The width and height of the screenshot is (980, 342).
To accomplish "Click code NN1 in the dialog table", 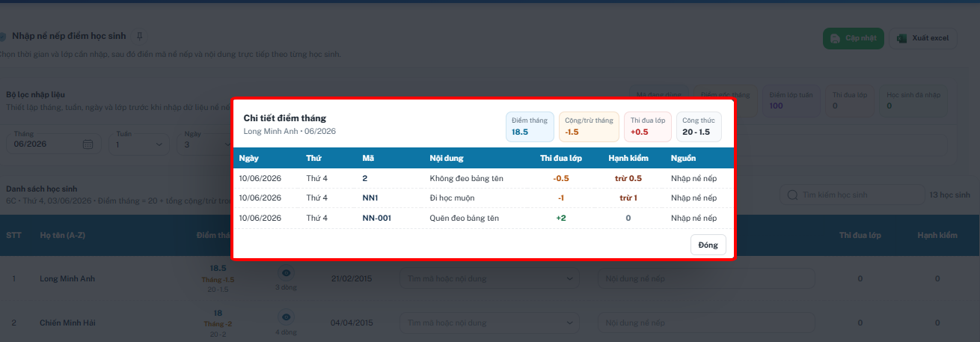I will coord(370,198).
